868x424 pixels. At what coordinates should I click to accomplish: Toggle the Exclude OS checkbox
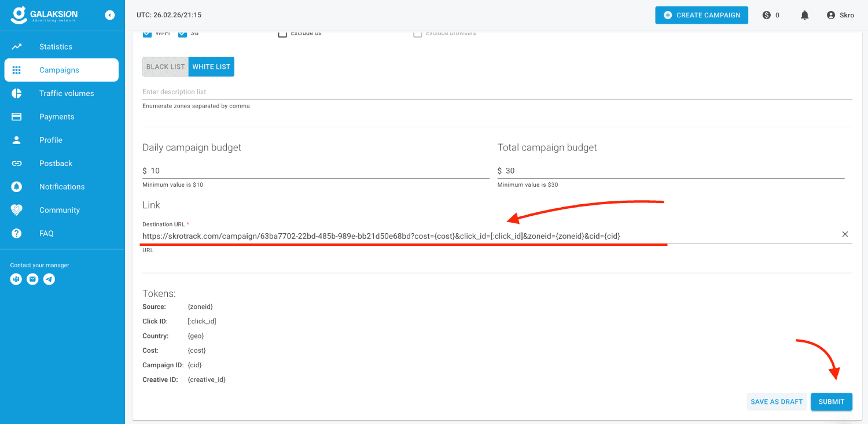tap(282, 34)
